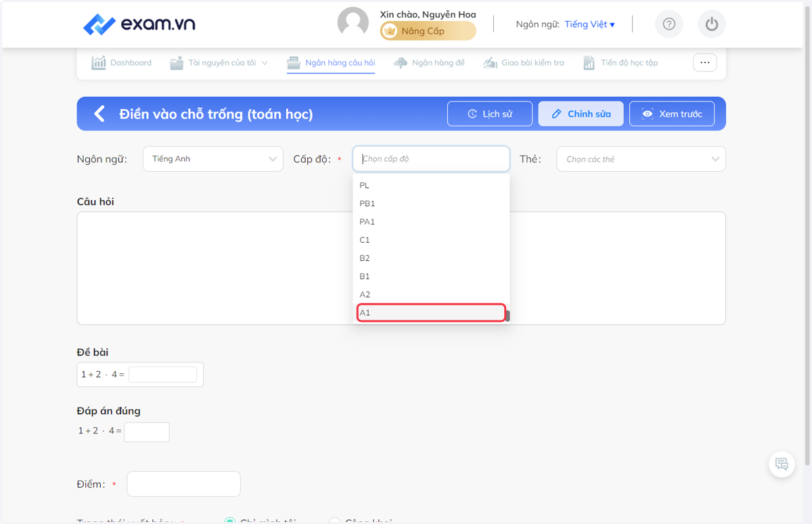Select PA1 level option
The image size is (812, 524).
tap(431, 222)
